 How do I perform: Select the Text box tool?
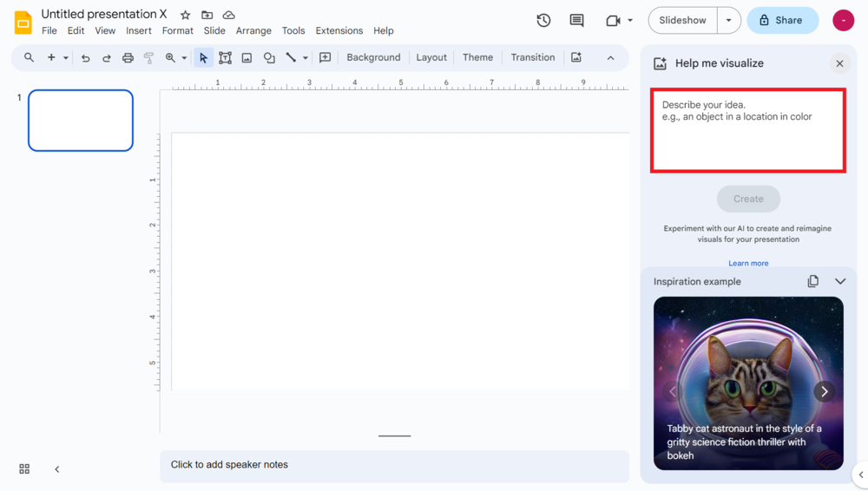click(225, 58)
